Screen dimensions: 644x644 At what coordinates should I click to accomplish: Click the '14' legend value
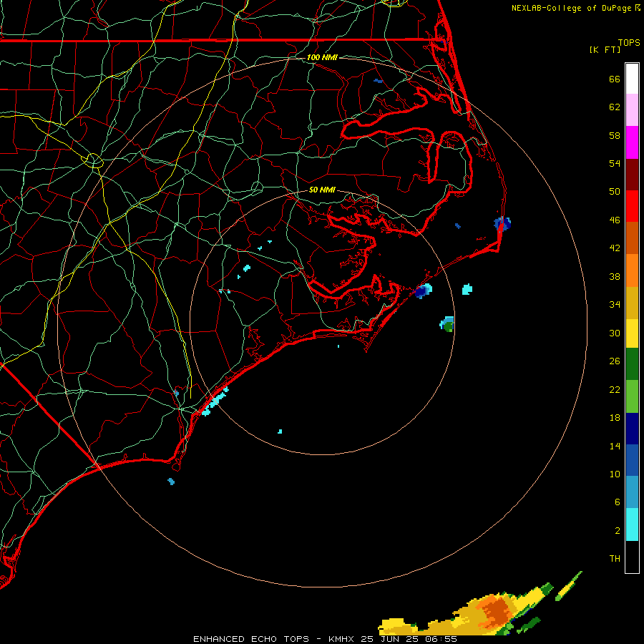(x=615, y=446)
